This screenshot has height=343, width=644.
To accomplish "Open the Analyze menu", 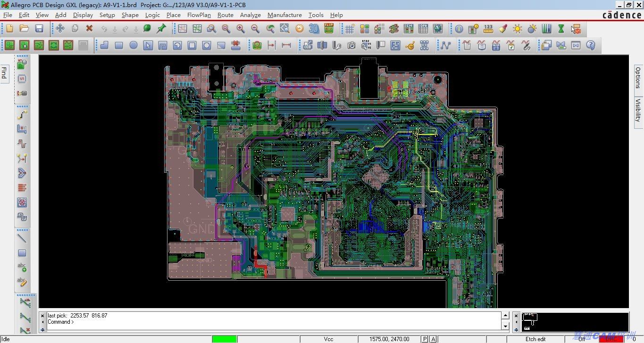I will pyautogui.click(x=251, y=15).
